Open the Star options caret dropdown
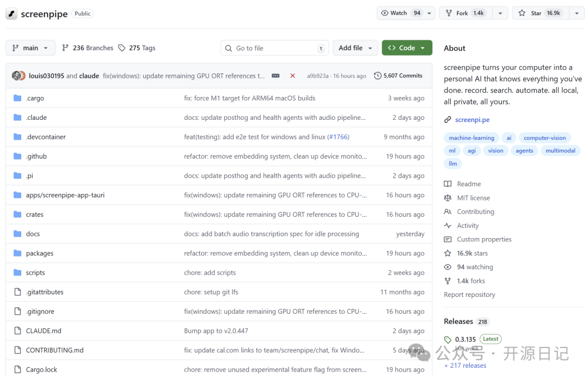588x377 pixels. [577, 13]
